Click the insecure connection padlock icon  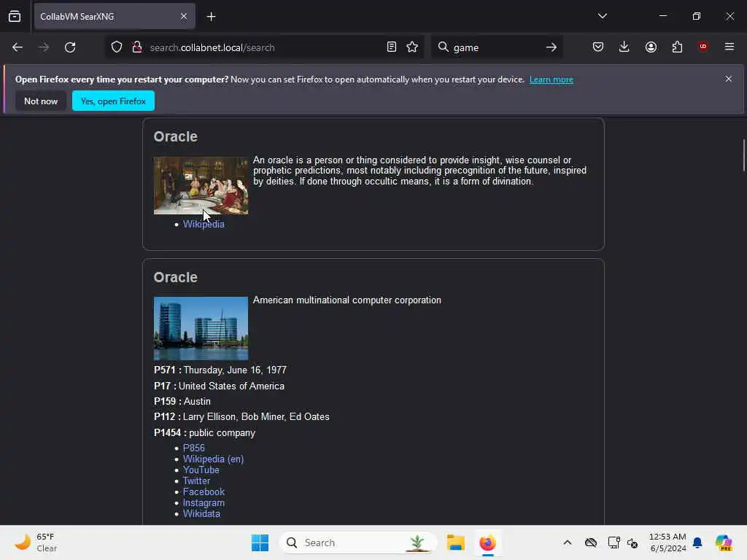[x=137, y=47]
